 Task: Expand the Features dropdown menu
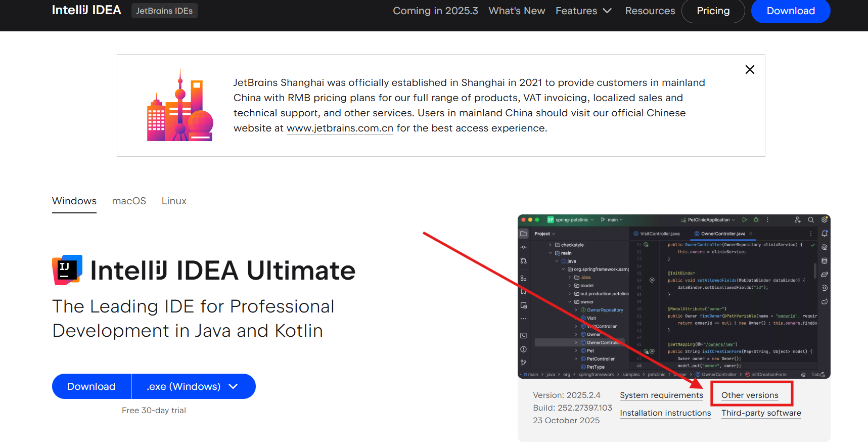coord(583,11)
